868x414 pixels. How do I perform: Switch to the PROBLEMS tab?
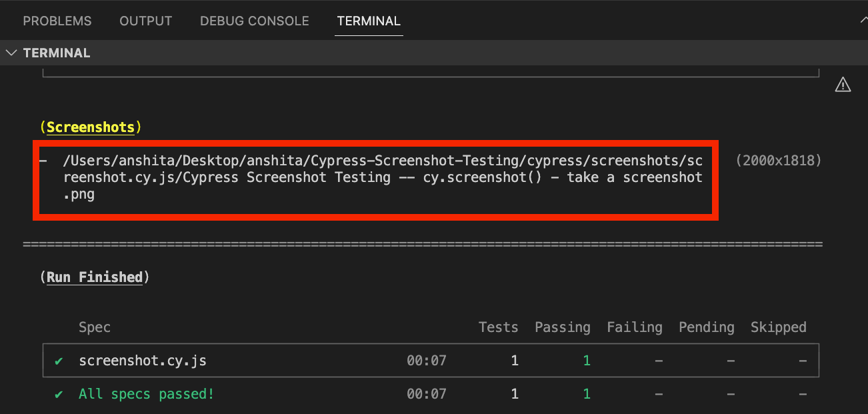[57, 21]
